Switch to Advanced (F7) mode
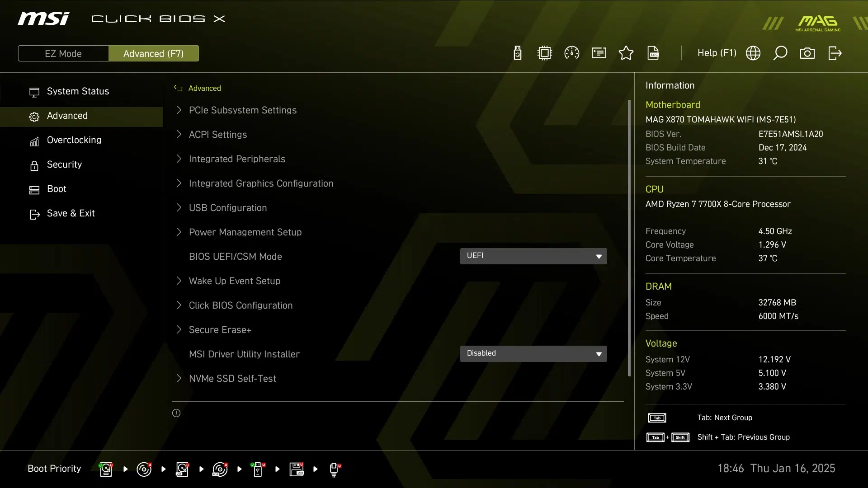The width and height of the screenshot is (868, 488). tap(154, 53)
